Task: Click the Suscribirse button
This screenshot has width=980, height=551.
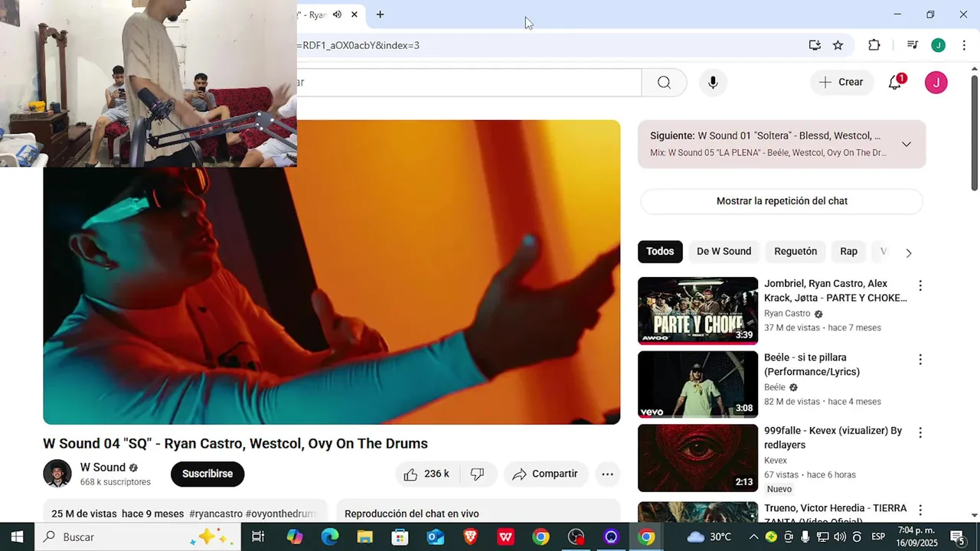Action: pos(207,474)
